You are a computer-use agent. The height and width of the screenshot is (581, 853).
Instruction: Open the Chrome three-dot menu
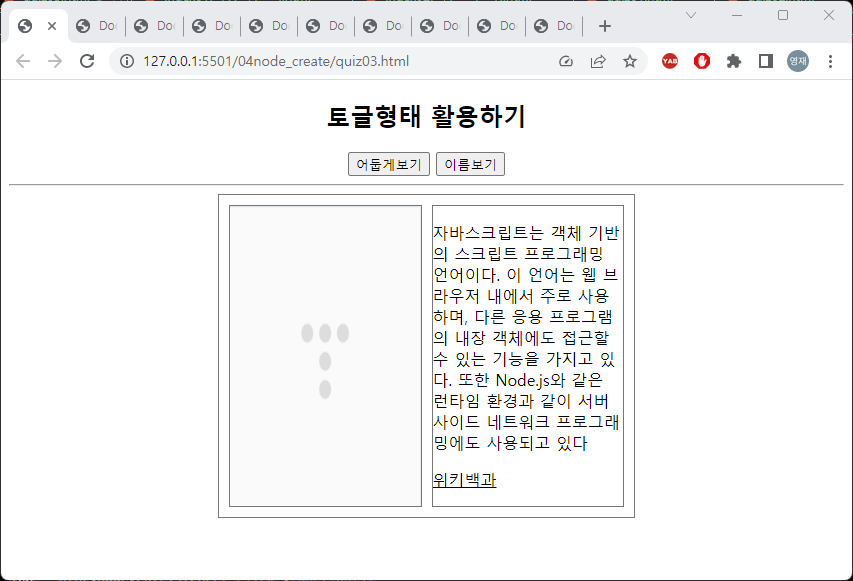pos(830,61)
